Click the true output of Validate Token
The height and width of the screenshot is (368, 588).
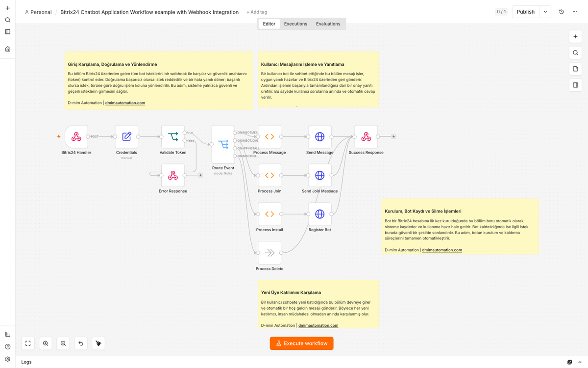[185, 132]
